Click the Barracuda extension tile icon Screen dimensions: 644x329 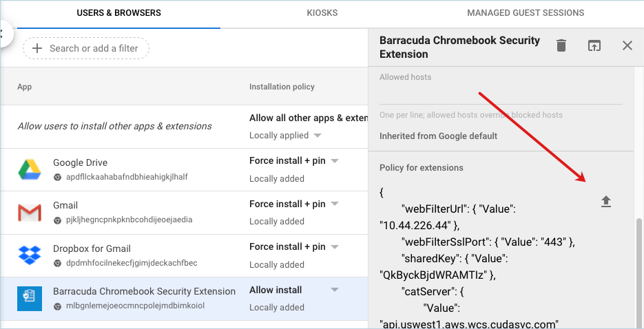coord(30,298)
